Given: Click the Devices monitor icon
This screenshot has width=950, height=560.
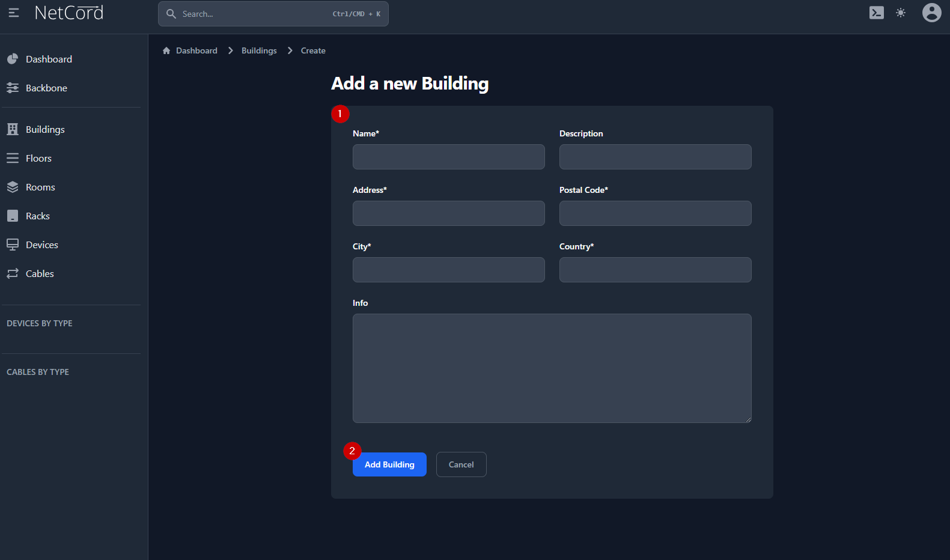Looking at the screenshot, I should tap(13, 245).
